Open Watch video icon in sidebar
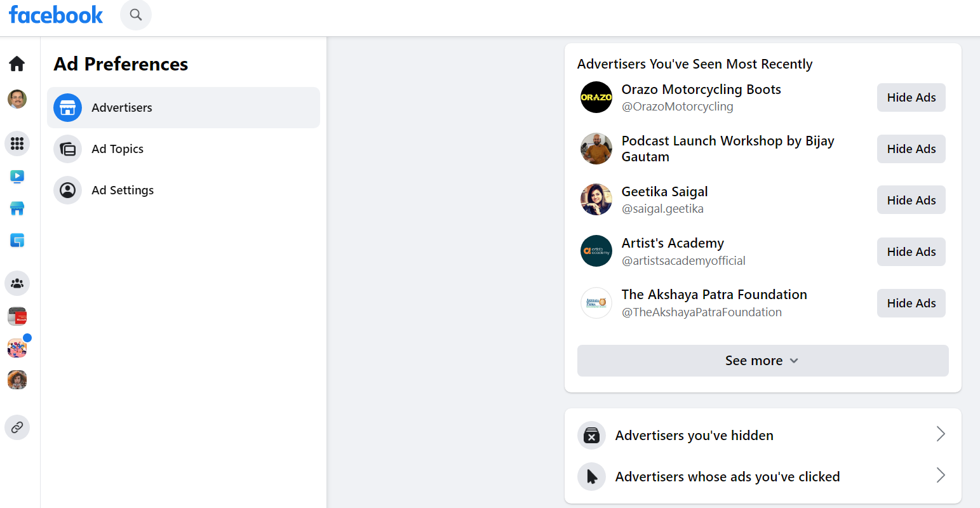This screenshot has width=980, height=508. pyautogui.click(x=17, y=177)
